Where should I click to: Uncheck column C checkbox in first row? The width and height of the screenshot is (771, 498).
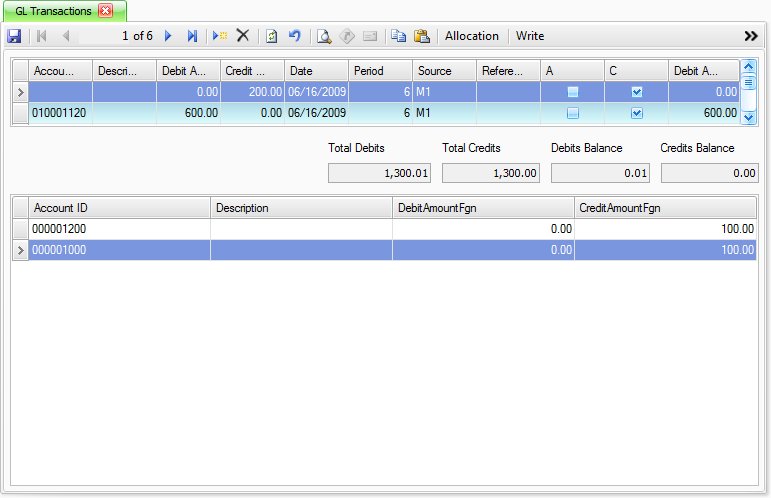pos(637,92)
